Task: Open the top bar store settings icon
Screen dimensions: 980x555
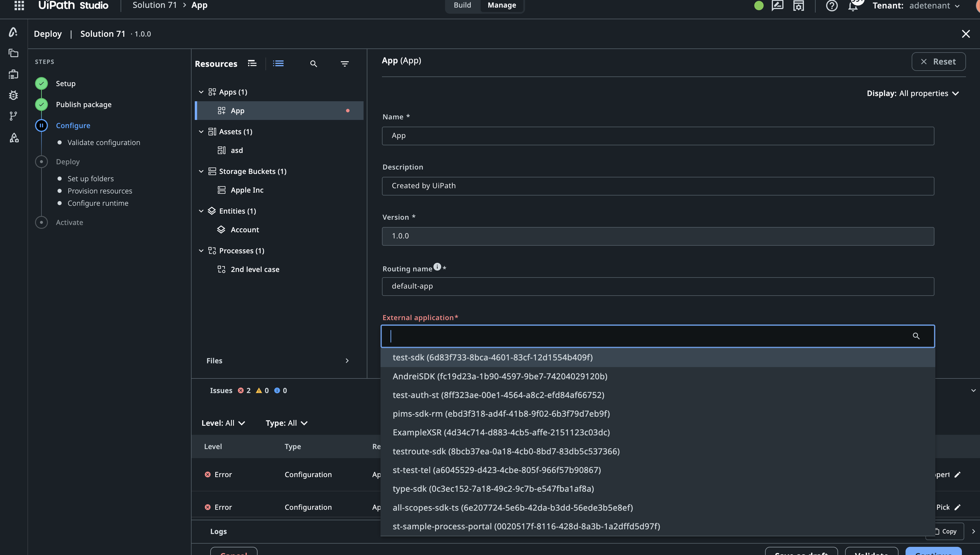Action: click(798, 5)
